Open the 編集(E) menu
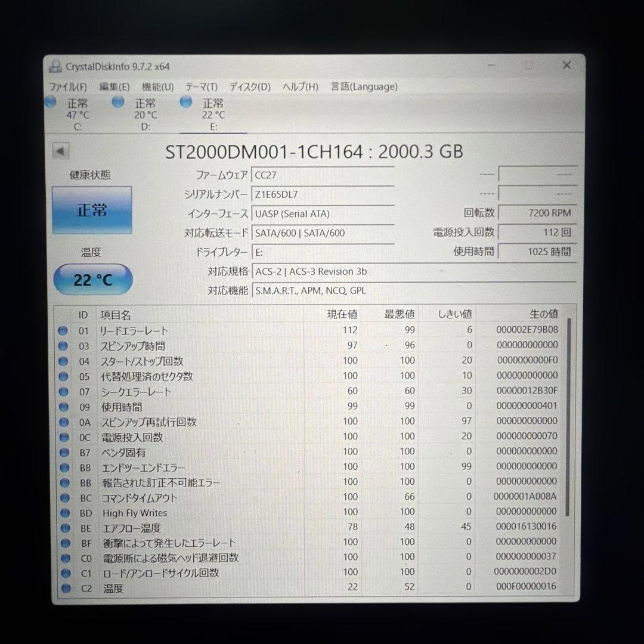This screenshot has width=644, height=644. (x=114, y=87)
